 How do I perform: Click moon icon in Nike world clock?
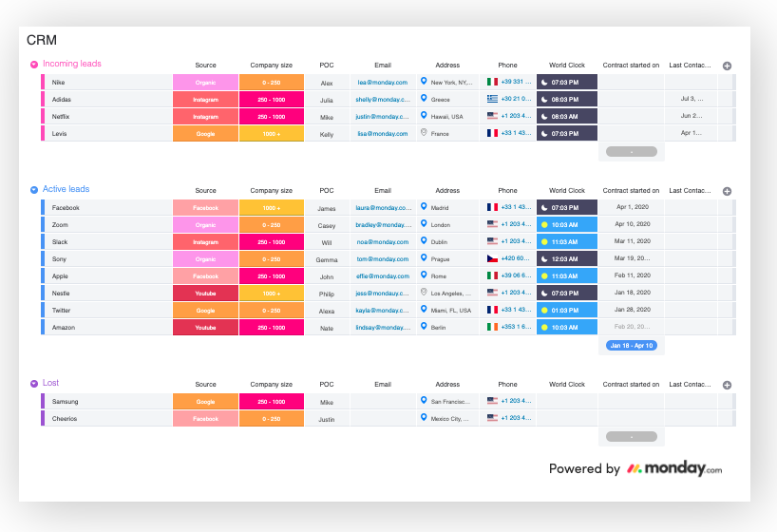pos(544,83)
